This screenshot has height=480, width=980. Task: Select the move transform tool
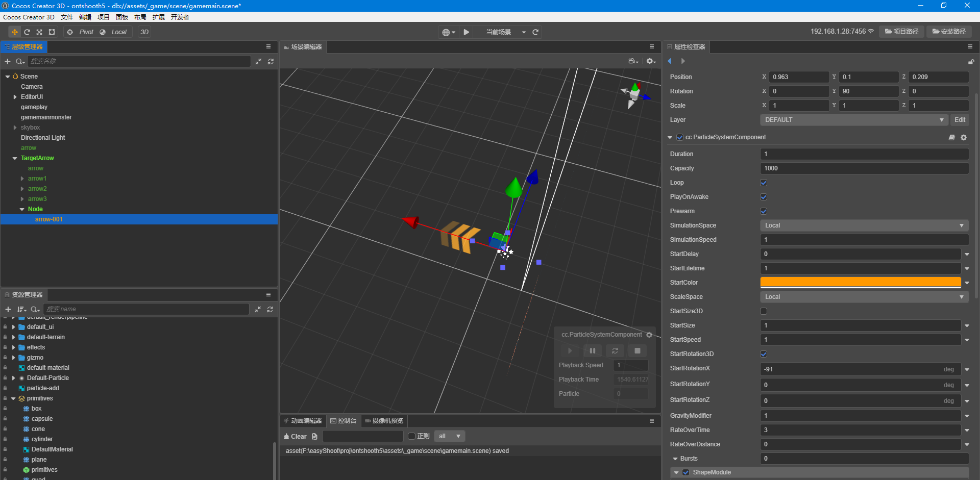[15, 32]
